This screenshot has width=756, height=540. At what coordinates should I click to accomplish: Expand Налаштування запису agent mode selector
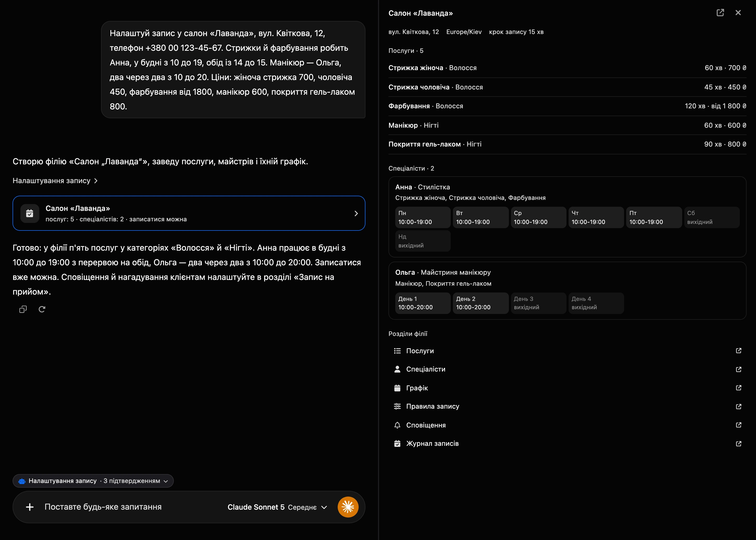coord(93,481)
